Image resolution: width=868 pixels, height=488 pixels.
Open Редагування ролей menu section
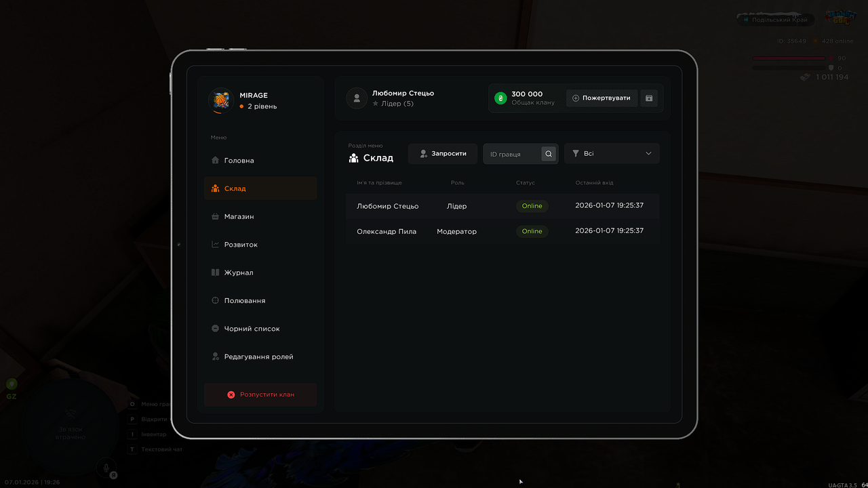(x=260, y=357)
